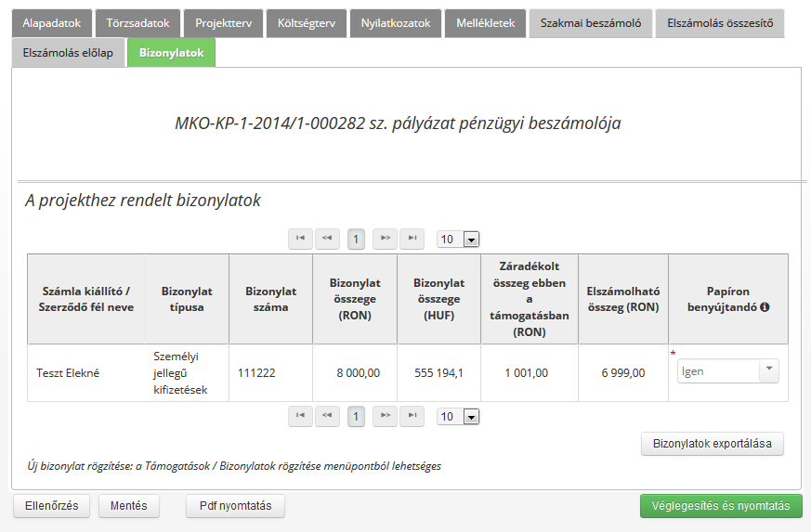Click the Pdf nyomtatás button
Image resolution: width=811 pixels, height=532 pixels.
235,506
